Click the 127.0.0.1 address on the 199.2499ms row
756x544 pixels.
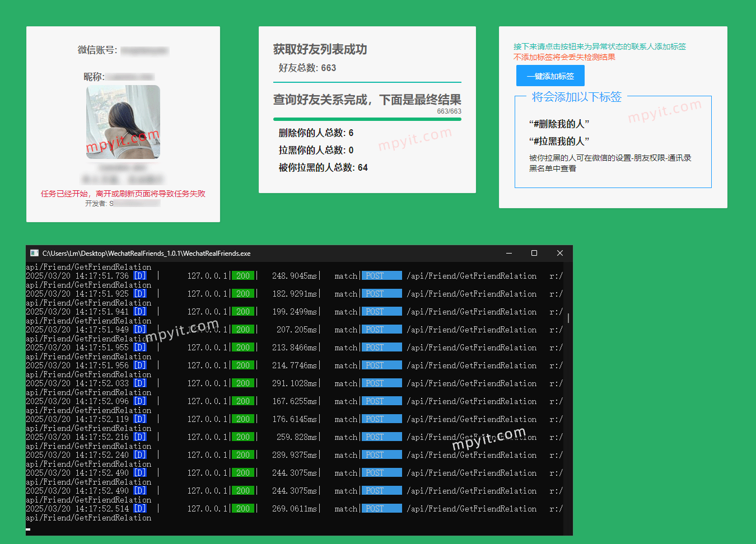(x=207, y=312)
